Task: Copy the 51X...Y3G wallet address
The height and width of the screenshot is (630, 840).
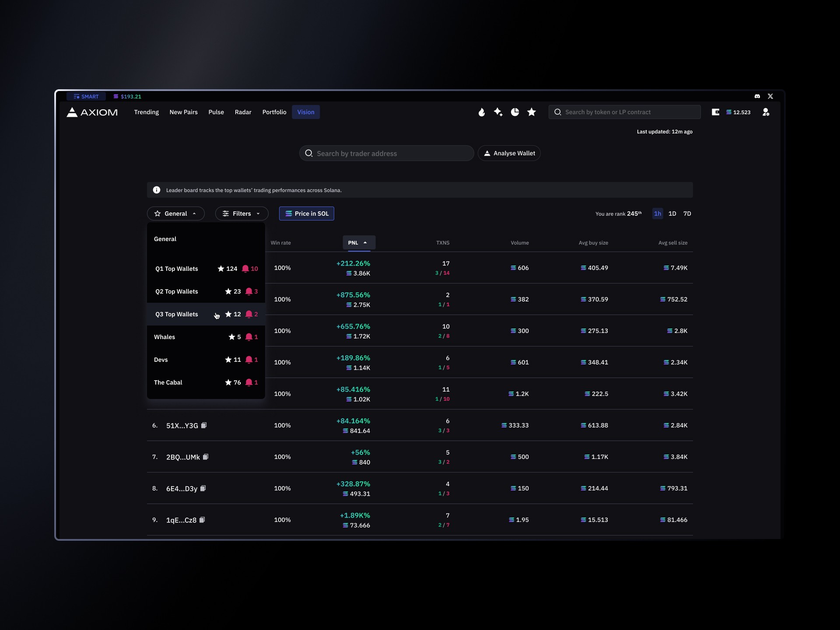Action: pyautogui.click(x=204, y=425)
